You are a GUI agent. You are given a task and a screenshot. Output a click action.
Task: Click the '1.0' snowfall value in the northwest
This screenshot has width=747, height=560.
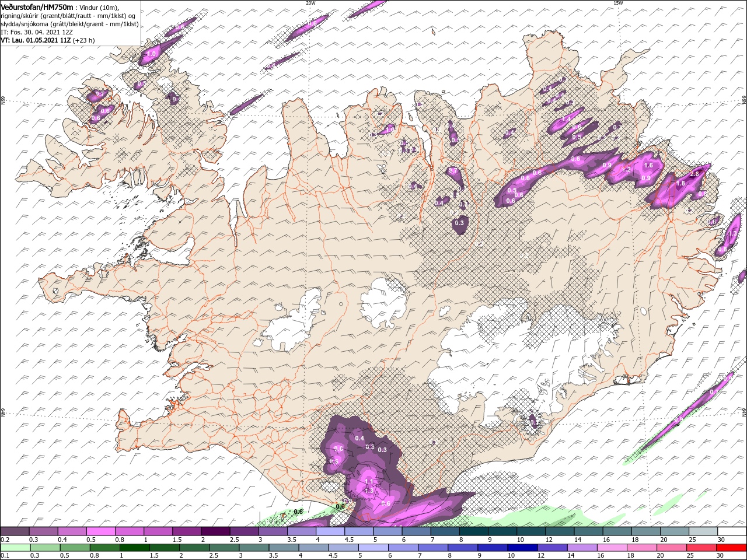152,54
